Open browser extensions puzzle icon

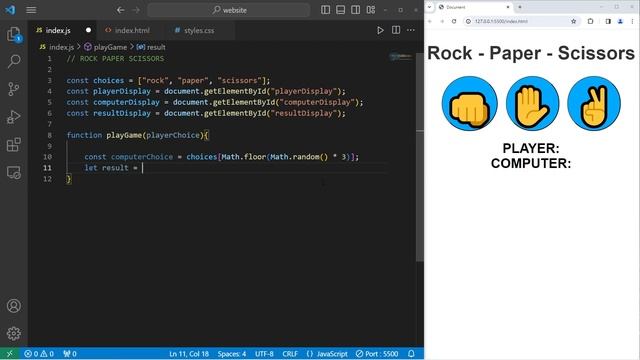pos(590,21)
